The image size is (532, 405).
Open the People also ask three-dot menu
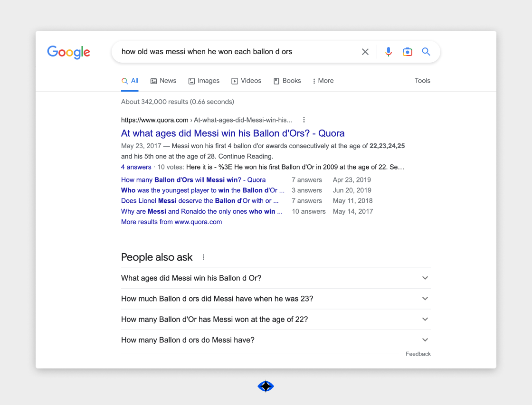[204, 257]
